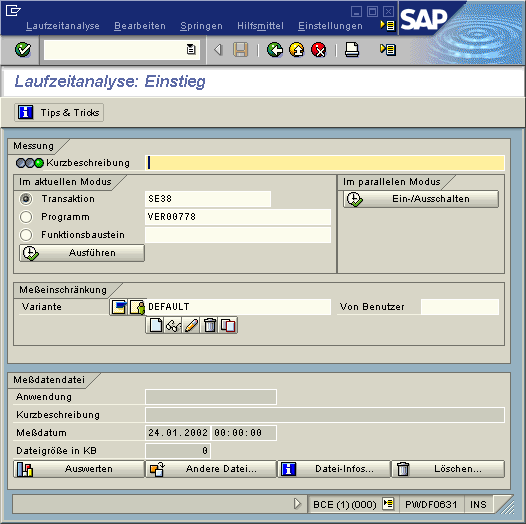Viewport: 526px width, 524px height.
Task: Toggle INS insert mode in status bar
Action: pyautogui.click(x=478, y=505)
